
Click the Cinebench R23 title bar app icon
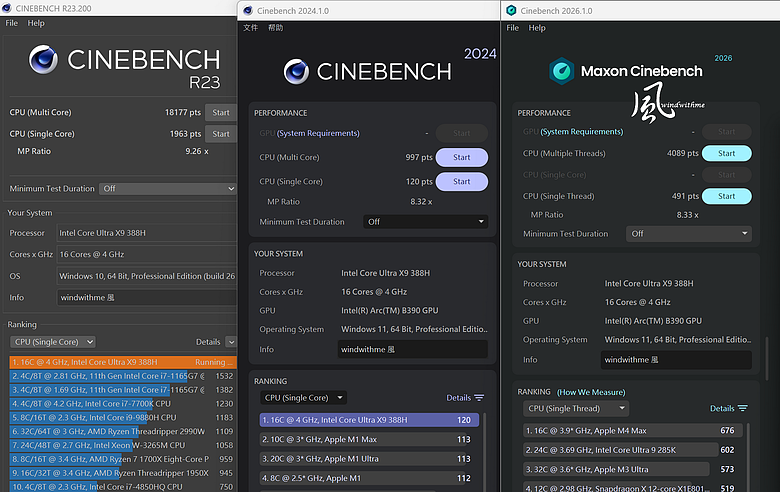click(6, 8)
